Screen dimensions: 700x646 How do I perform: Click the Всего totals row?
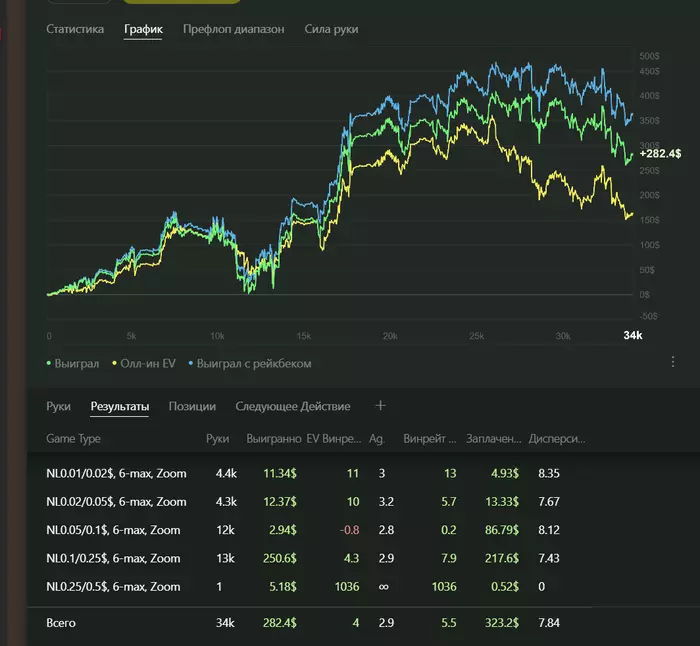pyautogui.click(x=60, y=623)
